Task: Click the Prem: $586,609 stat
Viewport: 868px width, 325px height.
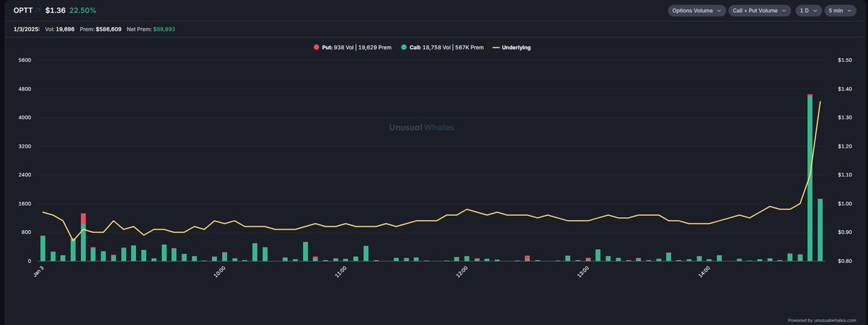Action: (x=101, y=29)
